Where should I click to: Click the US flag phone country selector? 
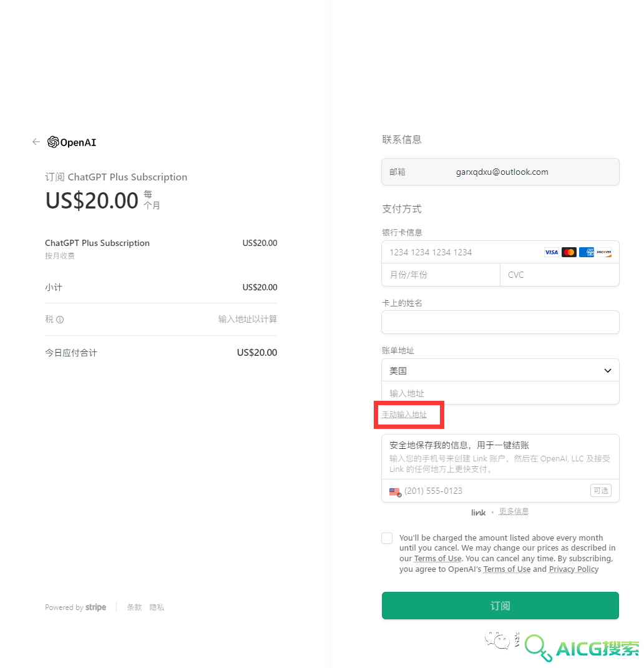[x=395, y=491]
